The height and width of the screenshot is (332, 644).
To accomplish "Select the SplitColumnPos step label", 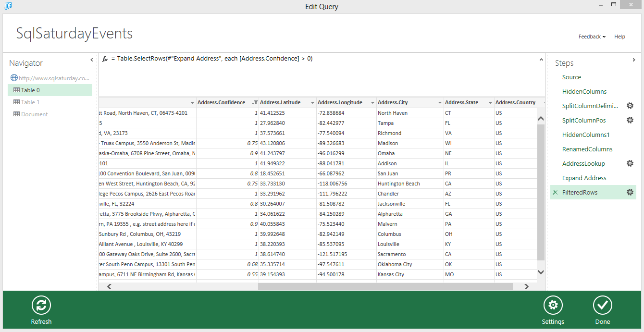I will [584, 120].
